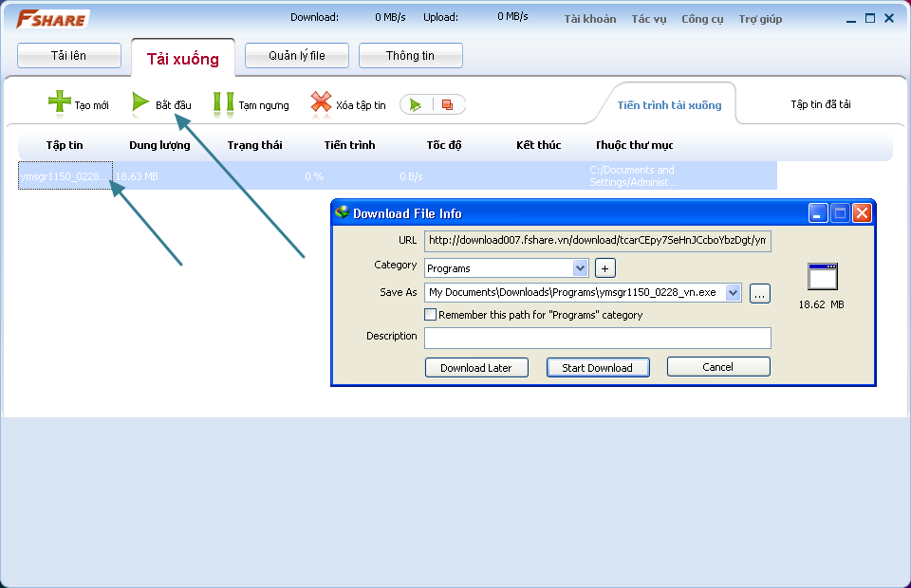911x588 pixels.
Task: Click the Bắt đầu start download icon
Action: (140, 104)
